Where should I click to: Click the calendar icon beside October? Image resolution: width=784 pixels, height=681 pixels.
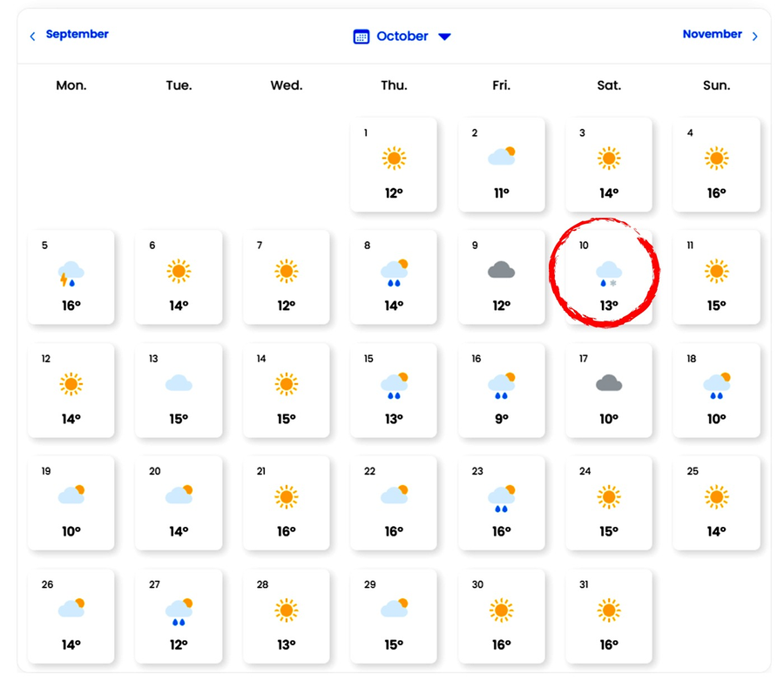pyautogui.click(x=361, y=37)
